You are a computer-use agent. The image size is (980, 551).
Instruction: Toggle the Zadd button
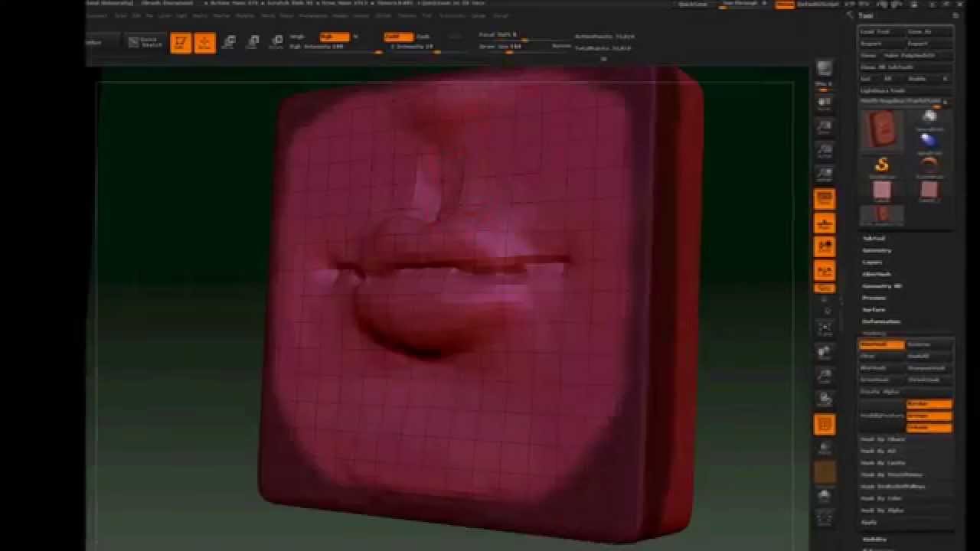pyautogui.click(x=398, y=37)
